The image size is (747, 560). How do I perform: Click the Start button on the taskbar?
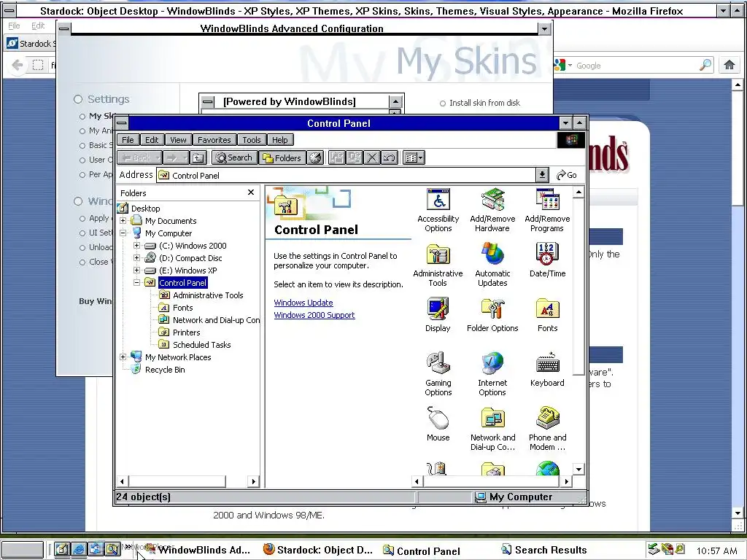(22, 550)
